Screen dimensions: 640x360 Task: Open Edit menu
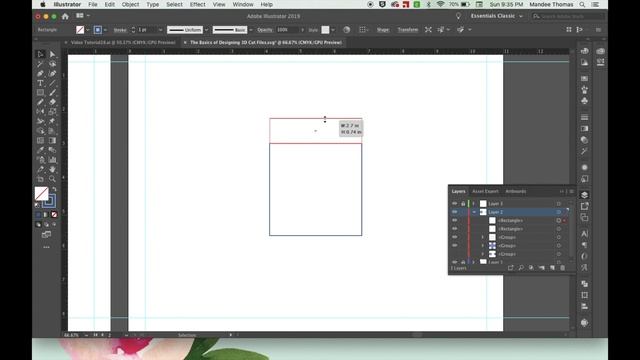pyautogui.click(x=109, y=4)
